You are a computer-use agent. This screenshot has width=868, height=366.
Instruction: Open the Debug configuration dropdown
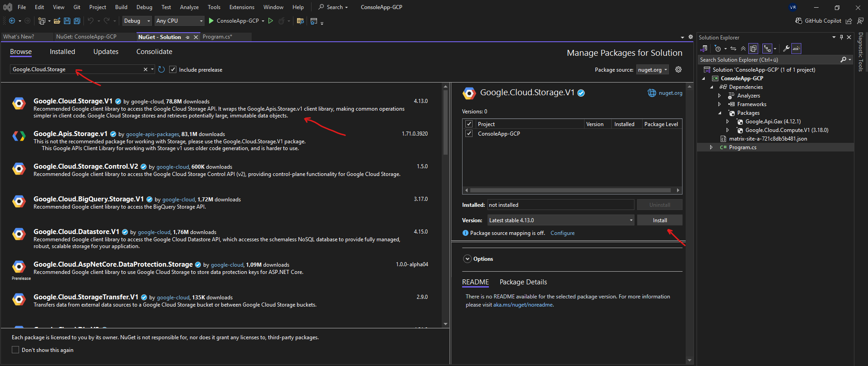click(x=137, y=21)
